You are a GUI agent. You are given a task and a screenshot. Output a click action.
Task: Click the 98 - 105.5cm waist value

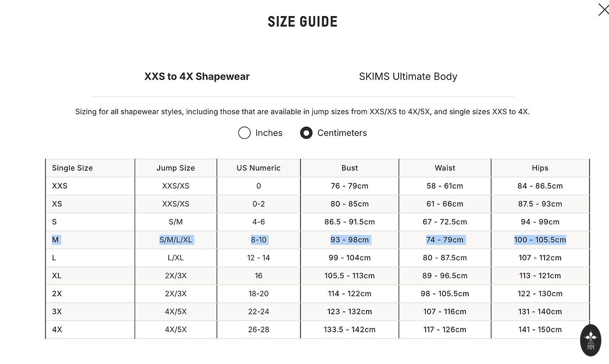coord(445,294)
